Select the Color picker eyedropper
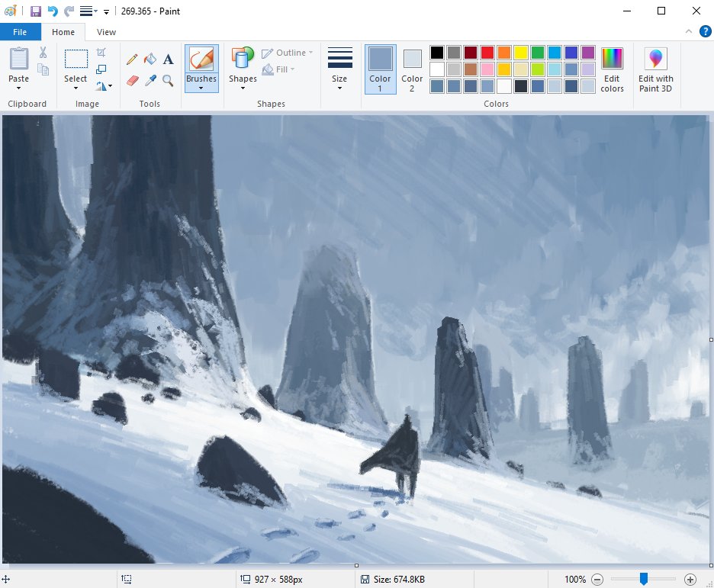This screenshot has height=588, width=714. click(x=150, y=81)
